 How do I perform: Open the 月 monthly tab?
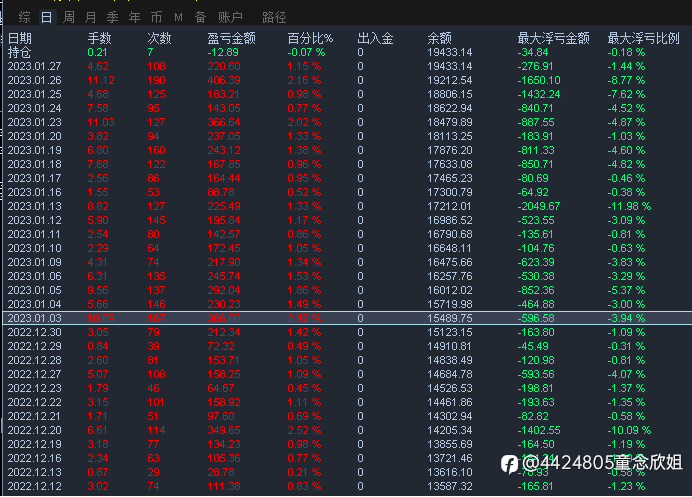(x=90, y=17)
